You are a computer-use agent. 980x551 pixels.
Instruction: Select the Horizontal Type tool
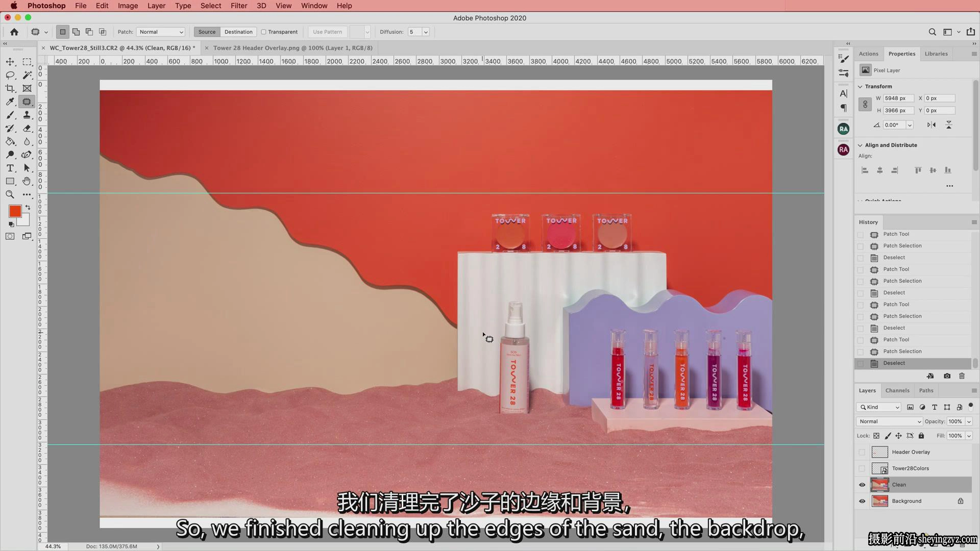pyautogui.click(x=10, y=168)
